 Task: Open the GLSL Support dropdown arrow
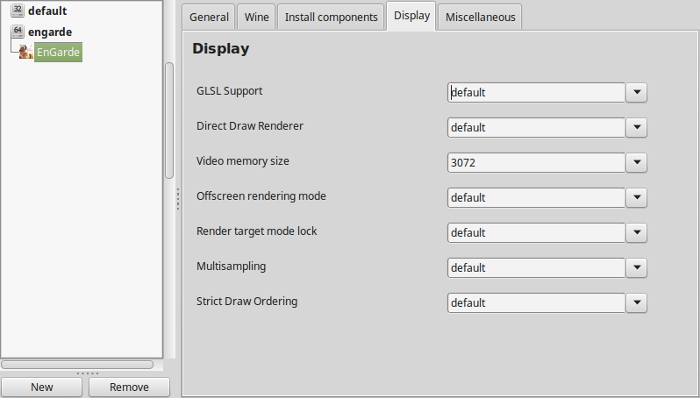coord(637,92)
